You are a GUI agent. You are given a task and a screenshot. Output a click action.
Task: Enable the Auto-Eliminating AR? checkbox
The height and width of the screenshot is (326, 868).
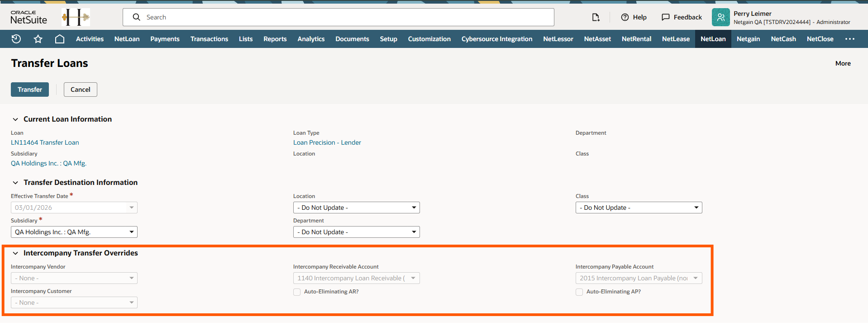click(x=297, y=292)
